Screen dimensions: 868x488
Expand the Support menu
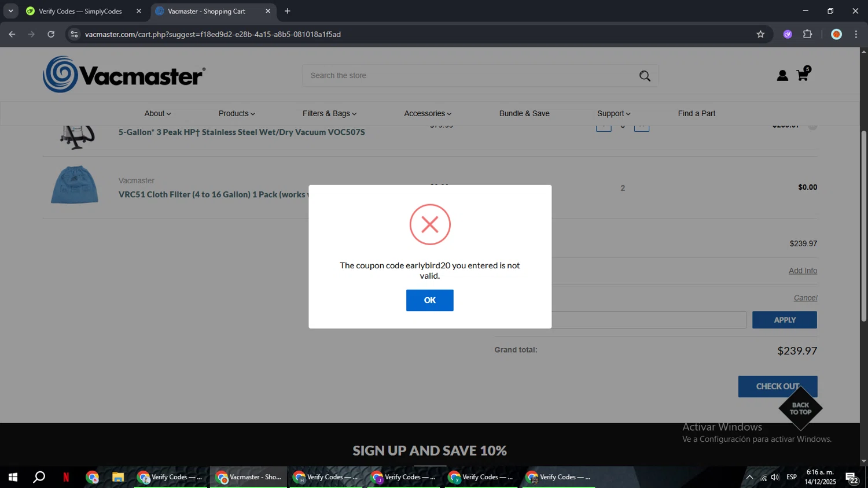coord(613,113)
